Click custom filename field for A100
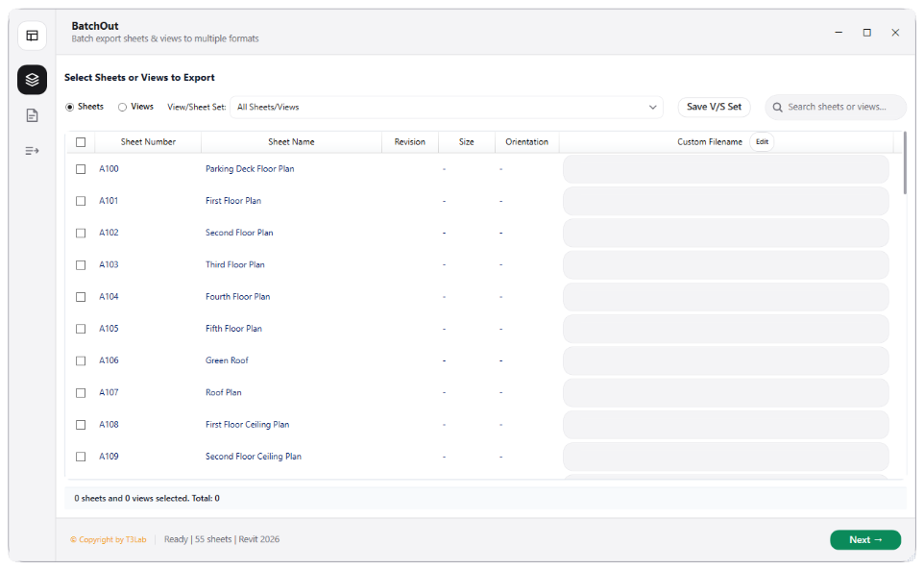The width and height of the screenshot is (924, 570). (x=725, y=169)
